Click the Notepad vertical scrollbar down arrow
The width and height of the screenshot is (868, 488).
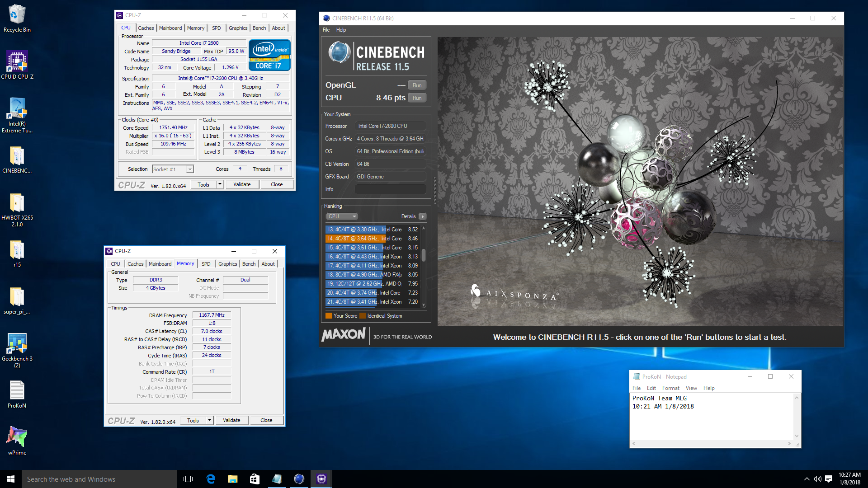click(x=797, y=436)
